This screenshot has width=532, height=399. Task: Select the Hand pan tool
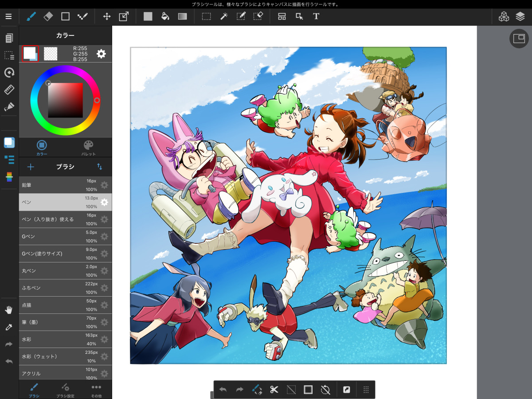pos(9,310)
